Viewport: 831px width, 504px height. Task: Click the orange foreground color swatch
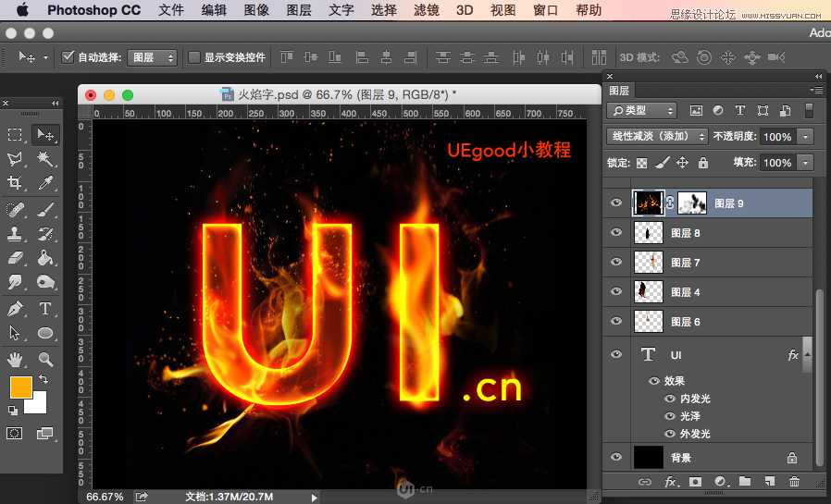pyautogui.click(x=20, y=387)
